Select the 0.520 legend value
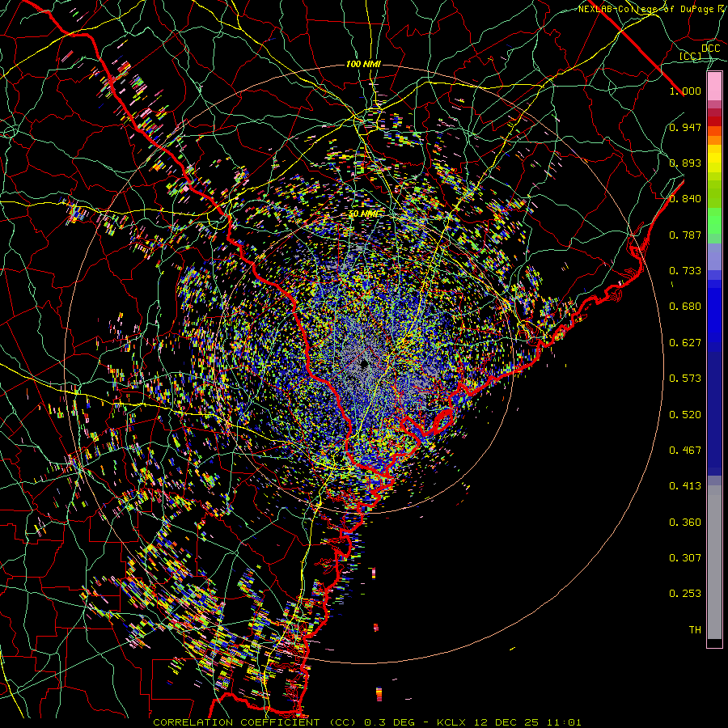 685,415
